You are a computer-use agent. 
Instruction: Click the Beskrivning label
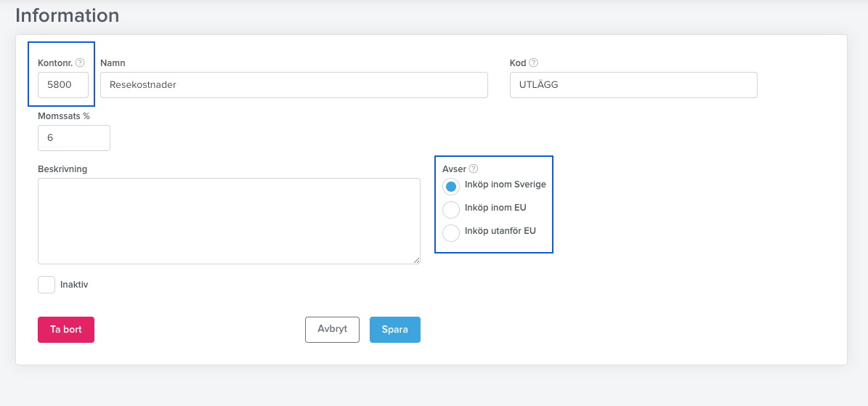62,169
